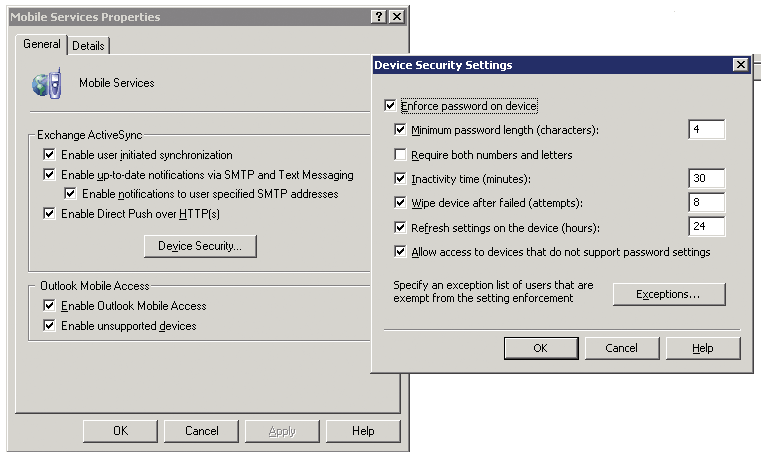Viewport: 761px width, 464px height.
Task: Uncheck Enable unsupported devices option
Action: pyautogui.click(x=50, y=326)
